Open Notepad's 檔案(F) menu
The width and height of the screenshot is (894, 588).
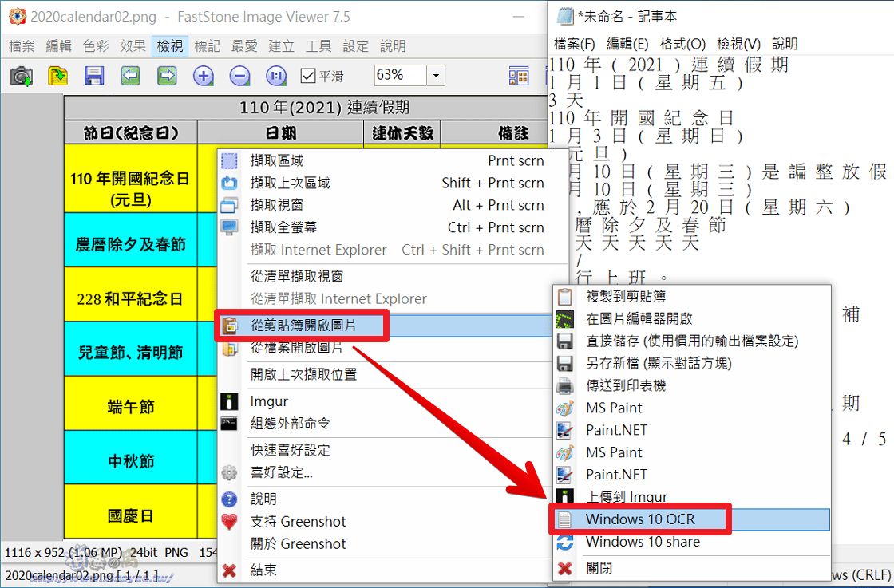point(574,44)
